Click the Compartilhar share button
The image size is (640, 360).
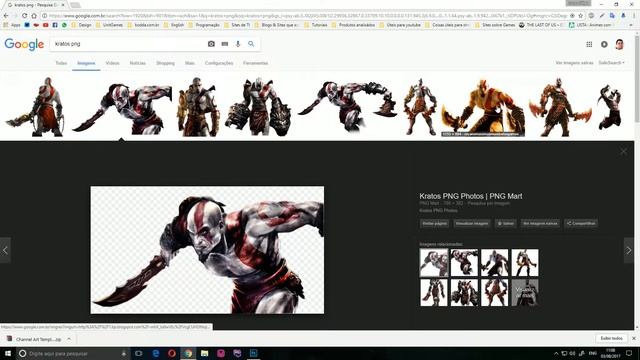(581, 223)
